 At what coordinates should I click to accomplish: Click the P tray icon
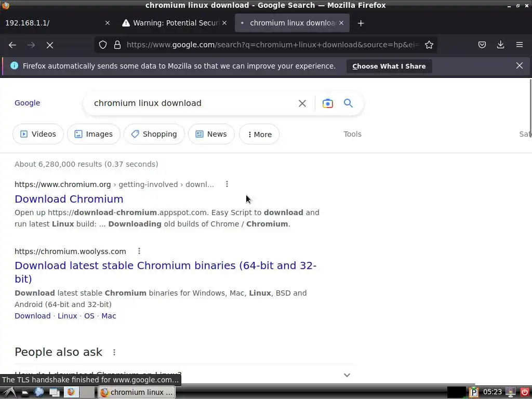474,392
